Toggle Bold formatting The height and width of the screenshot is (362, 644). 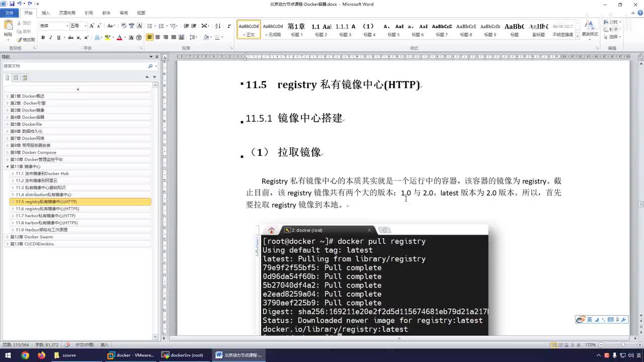(x=43, y=38)
